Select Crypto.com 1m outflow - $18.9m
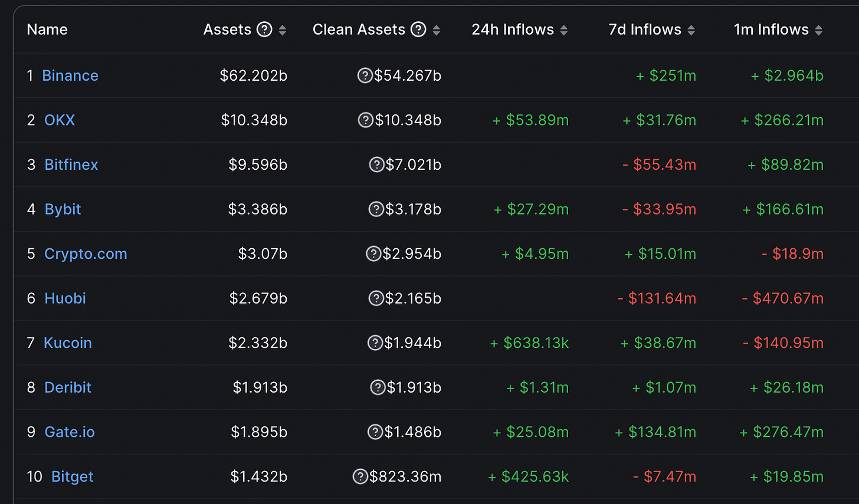The width and height of the screenshot is (859, 504). (793, 254)
